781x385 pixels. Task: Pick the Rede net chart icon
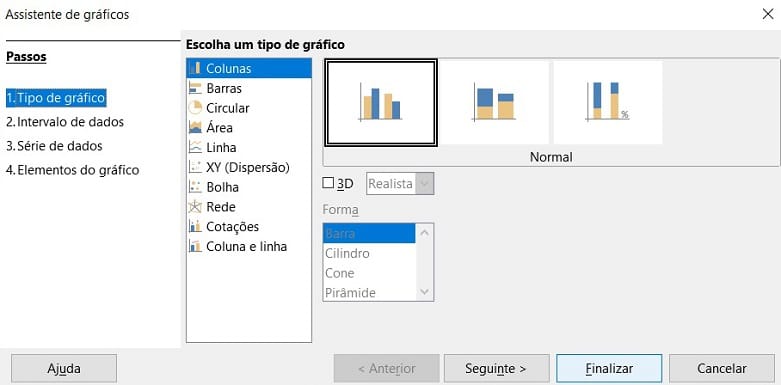[195, 207]
